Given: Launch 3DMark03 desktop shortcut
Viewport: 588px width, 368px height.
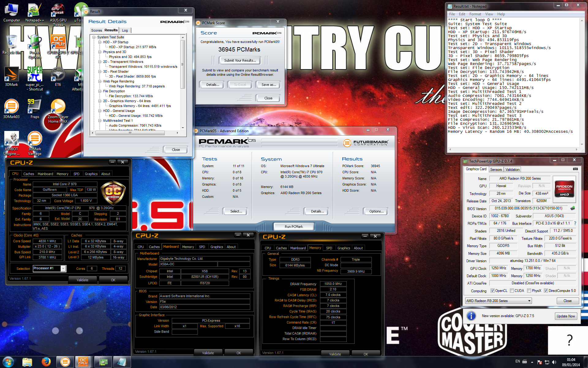Looking at the screenshot, I should point(11,109).
